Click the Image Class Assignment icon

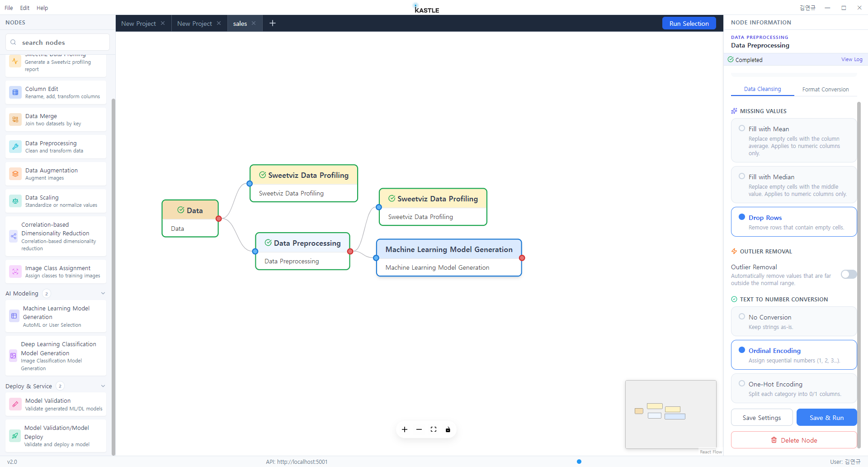(15, 272)
